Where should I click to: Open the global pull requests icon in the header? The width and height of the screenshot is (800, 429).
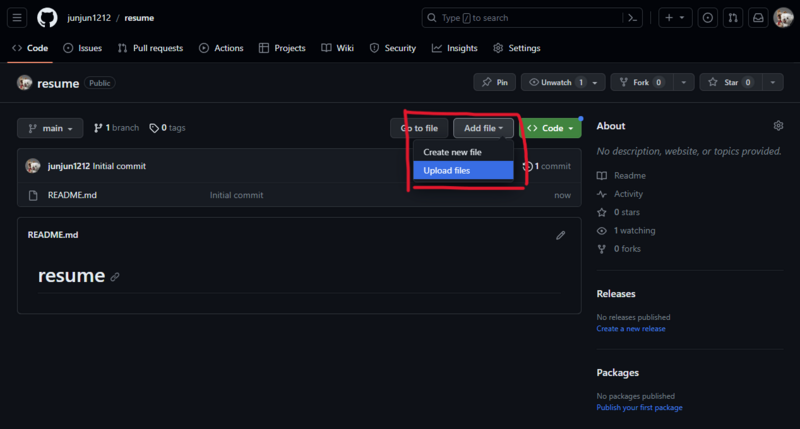tap(733, 18)
